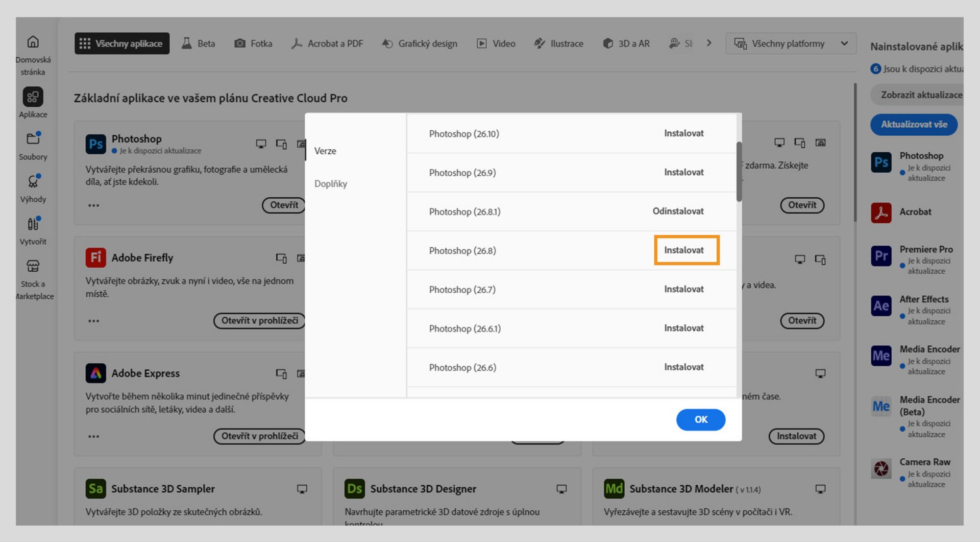The image size is (980, 542).
Task: Click the Substance 3D Sampler Sa icon
Action: point(96,489)
